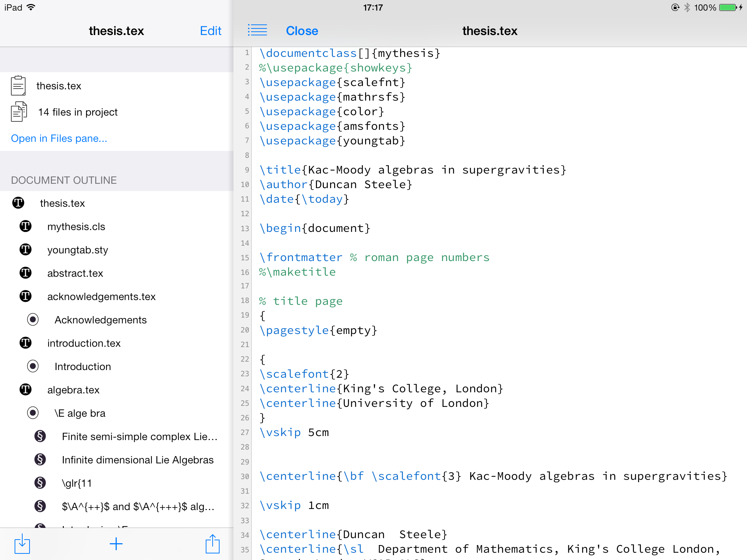Open abstract.tex outline item
747x560 pixels.
pos(75,273)
